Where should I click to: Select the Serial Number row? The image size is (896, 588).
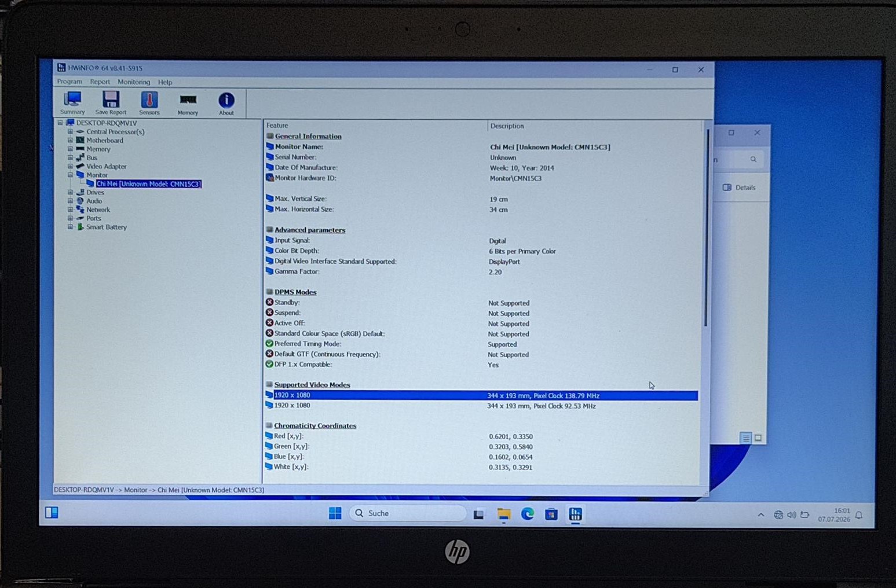click(481, 157)
